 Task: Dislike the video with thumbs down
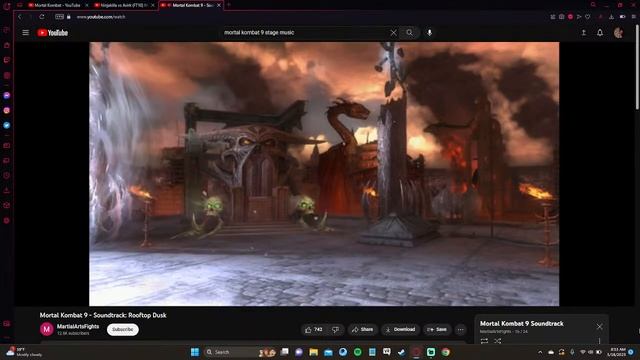coord(336,329)
